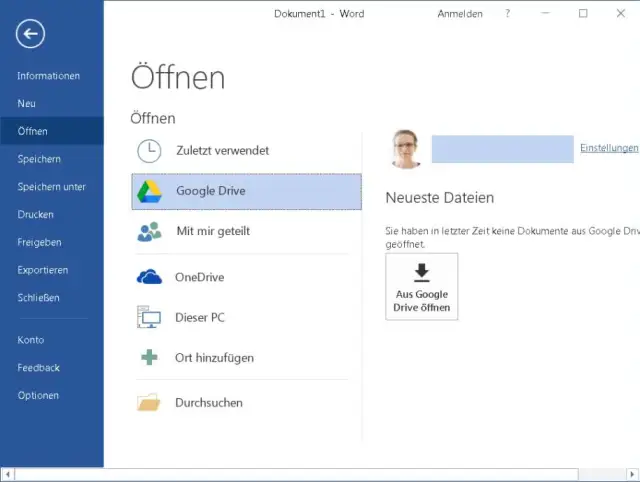Click the Google Drive triangle icon
Image resolution: width=640 pixels, height=482 pixels.
(149, 191)
